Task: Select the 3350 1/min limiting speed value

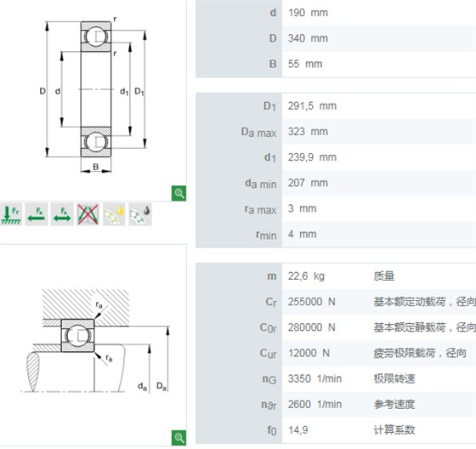Action: click(314, 378)
